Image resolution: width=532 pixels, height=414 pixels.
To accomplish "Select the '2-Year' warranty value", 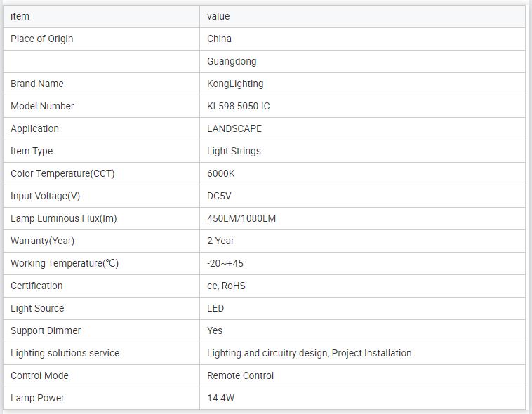I will (220, 241).
